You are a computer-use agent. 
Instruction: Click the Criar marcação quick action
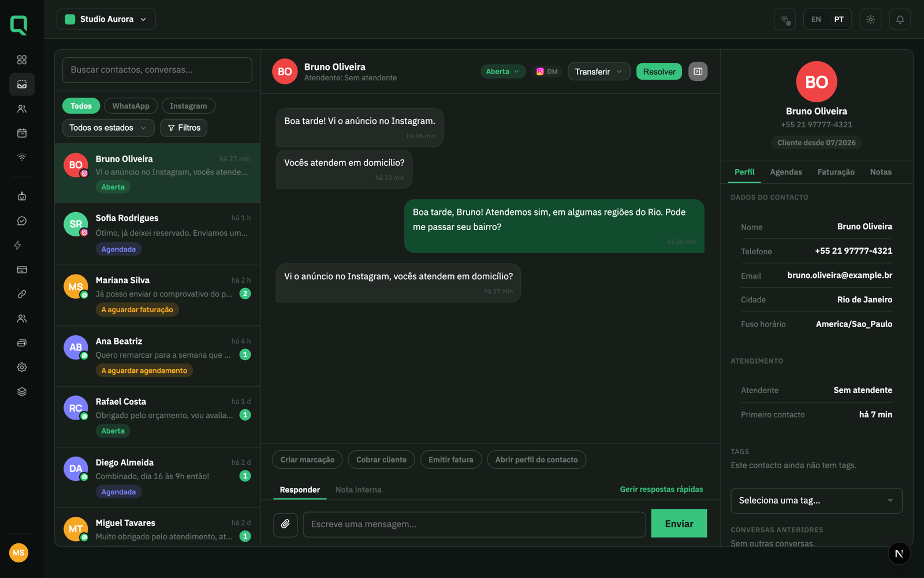pyautogui.click(x=307, y=460)
